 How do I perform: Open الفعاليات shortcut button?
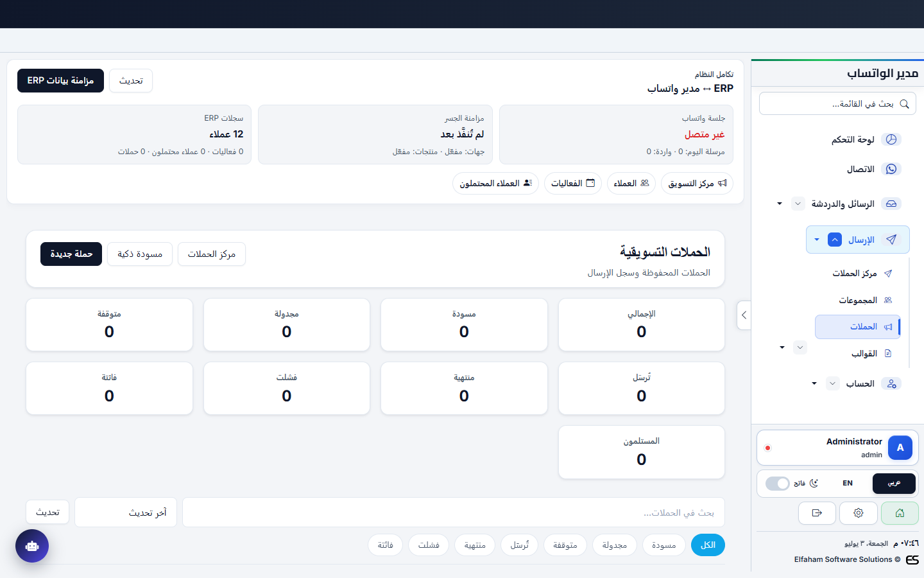coord(573,184)
